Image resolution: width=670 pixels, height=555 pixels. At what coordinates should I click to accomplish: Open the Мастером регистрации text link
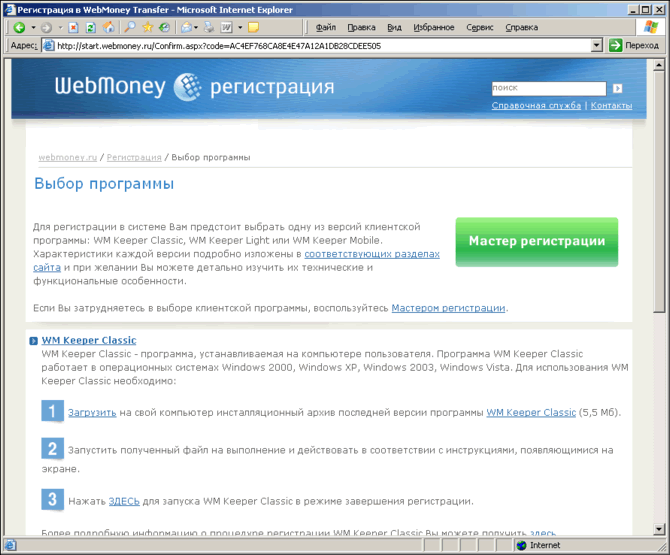point(448,308)
